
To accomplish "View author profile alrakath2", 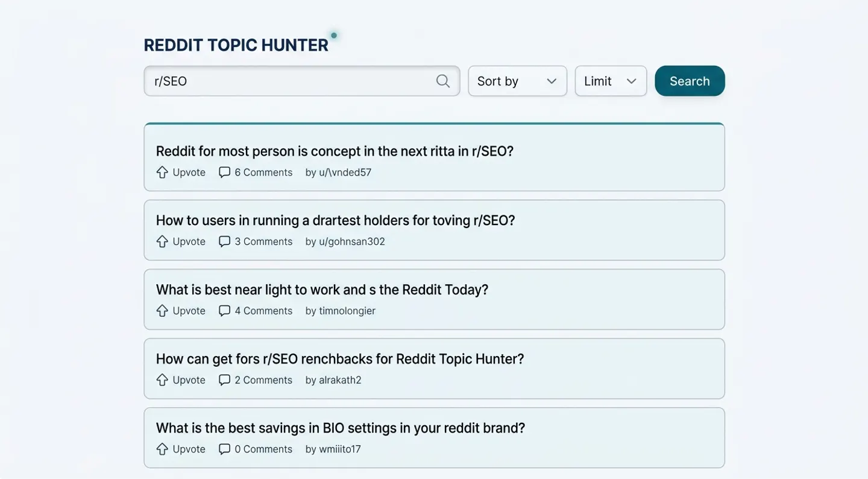I will 340,380.
